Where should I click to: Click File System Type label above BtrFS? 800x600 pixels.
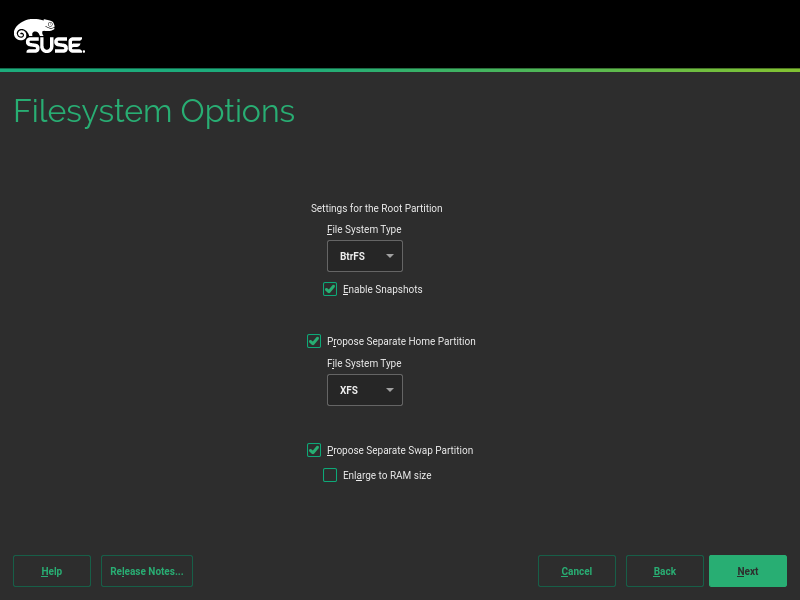pyautogui.click(x=364, y=229)
